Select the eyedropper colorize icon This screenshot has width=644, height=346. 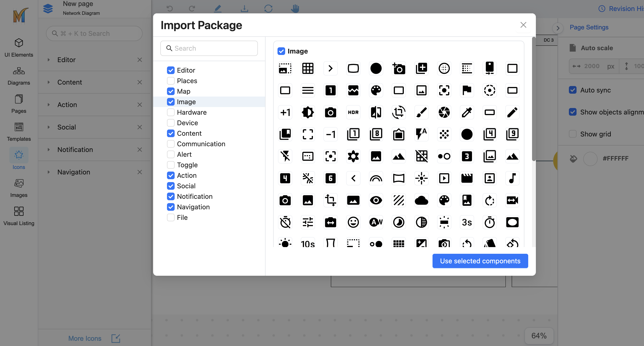466,112
